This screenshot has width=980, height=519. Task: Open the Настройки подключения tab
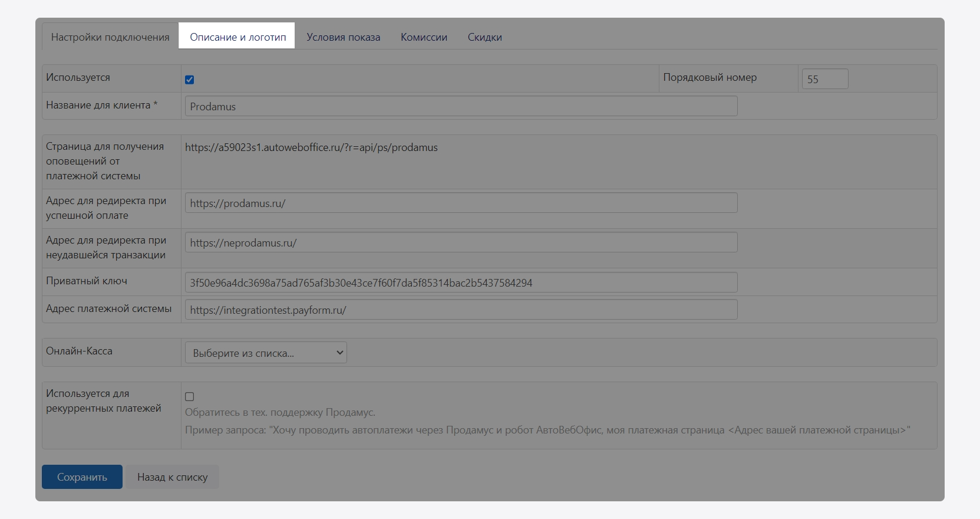point(110,37)
